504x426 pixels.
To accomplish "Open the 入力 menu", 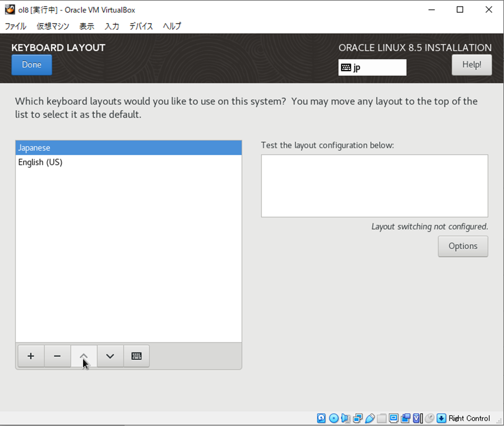I will (112, 26).
